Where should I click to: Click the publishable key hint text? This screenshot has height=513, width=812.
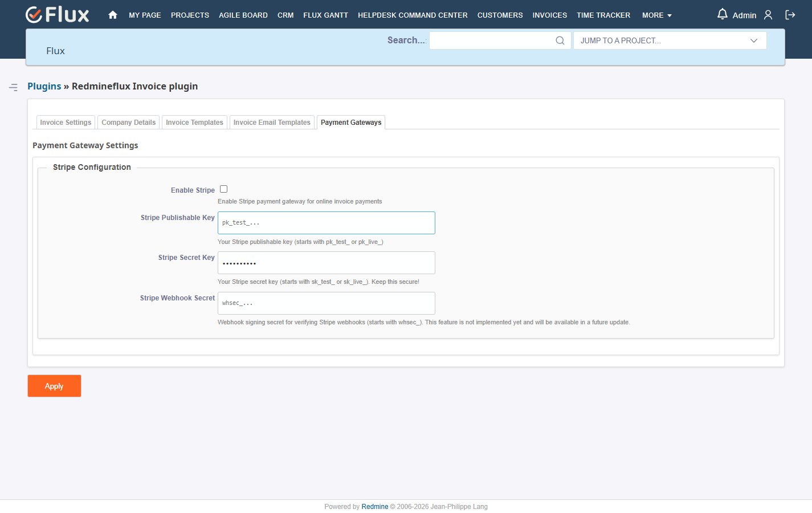300,242
